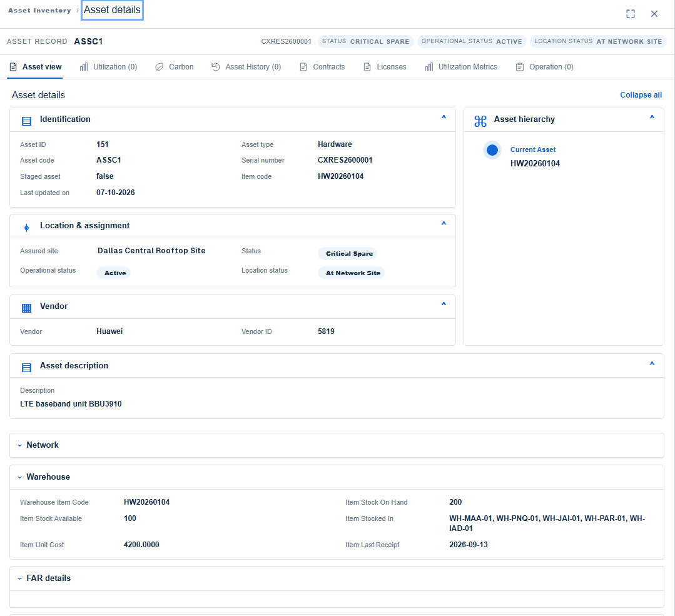
Task: Click the fullscreen expand icon
Action: pos(630,14)
